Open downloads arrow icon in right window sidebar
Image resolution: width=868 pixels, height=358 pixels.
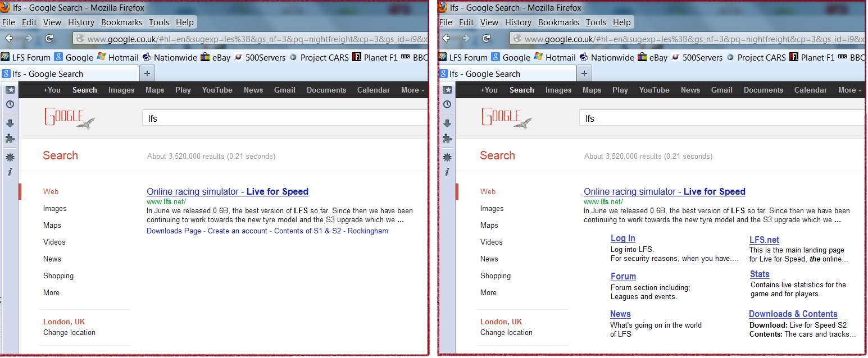click(x=447, y=123)
